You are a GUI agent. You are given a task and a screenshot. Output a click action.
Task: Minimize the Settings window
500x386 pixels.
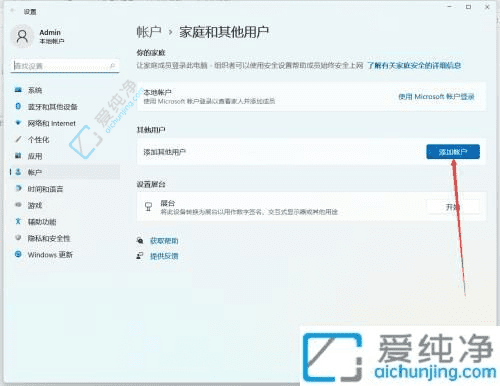click(x=450, y=7)
